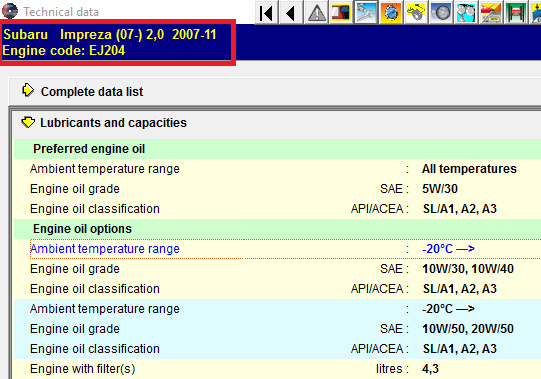The height and width of the screenshot is (379, 541).
Task: Open the diagnostic scanner tool icon
Action: click(x=341, y=13)
